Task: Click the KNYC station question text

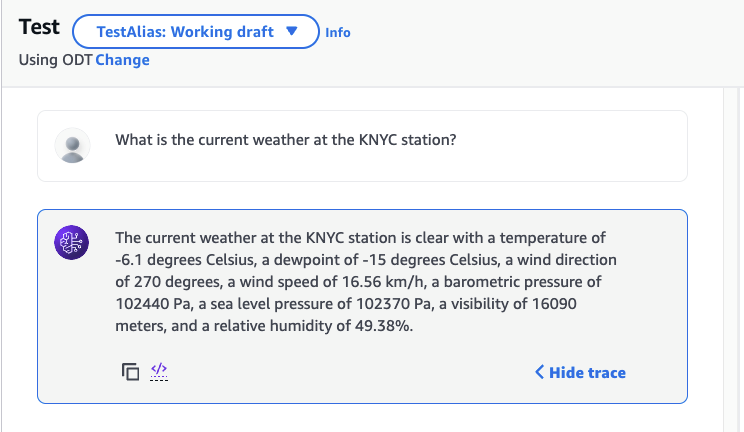Action: click(x=286, y=140)
